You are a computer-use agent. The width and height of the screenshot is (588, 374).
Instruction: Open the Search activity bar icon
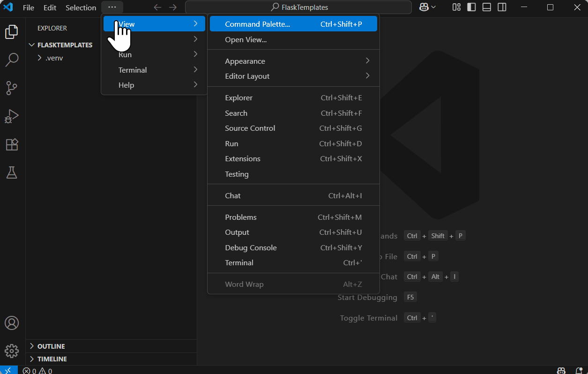12,60
